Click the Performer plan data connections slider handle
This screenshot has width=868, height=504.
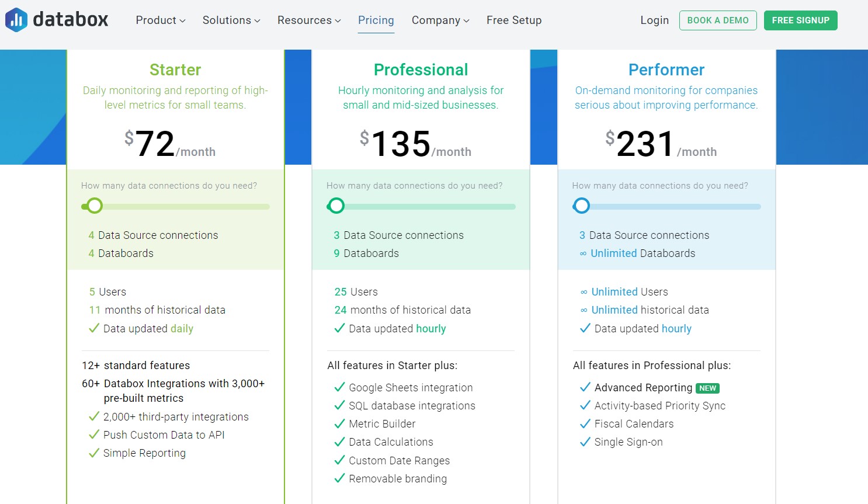(x=581, y=206)
